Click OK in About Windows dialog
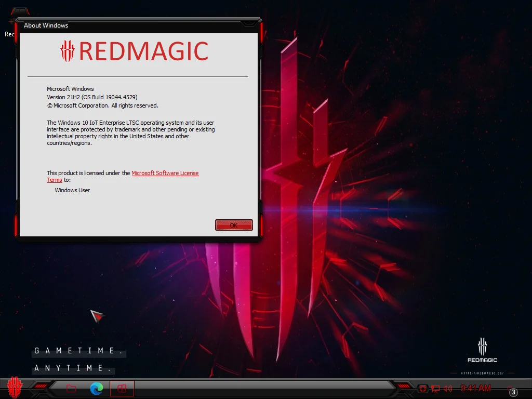The height and width of the screenshot is (399, 532). point(234,225)
